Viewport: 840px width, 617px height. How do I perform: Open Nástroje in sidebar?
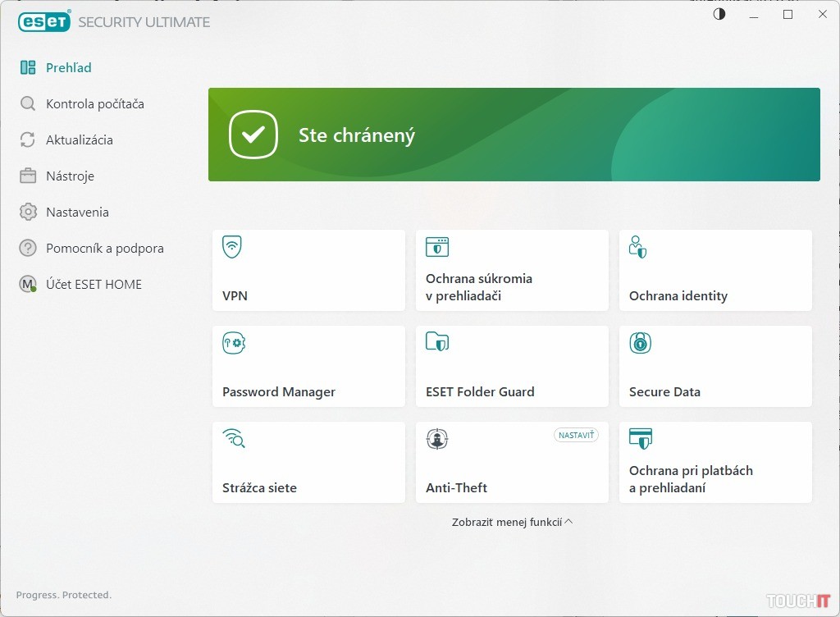tap(70, 176)
